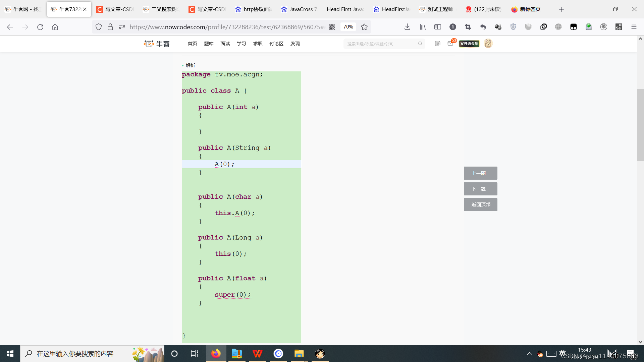Screen dimensions: 644x362
Task: Switch to the Head First Java tab
Action: tap(345, 9)
